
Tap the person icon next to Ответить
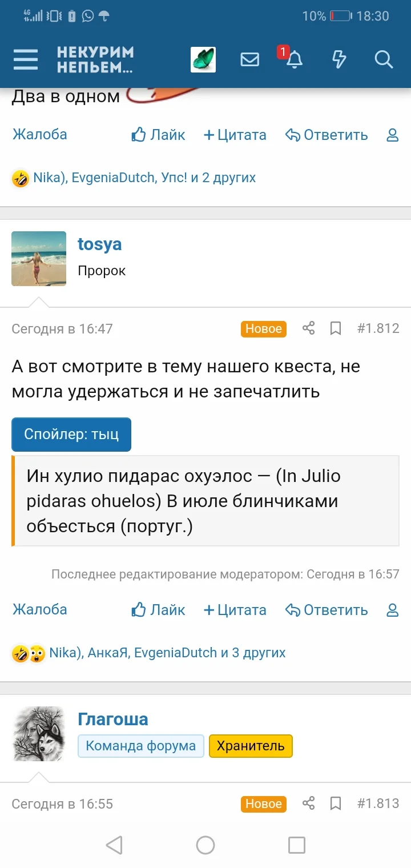pos(392,610)
